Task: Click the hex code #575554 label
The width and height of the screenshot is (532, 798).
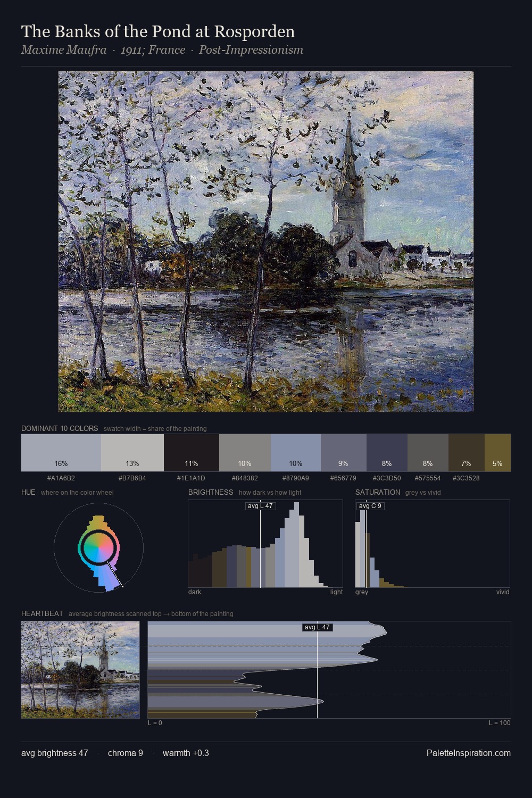Action: coord(428,478)
